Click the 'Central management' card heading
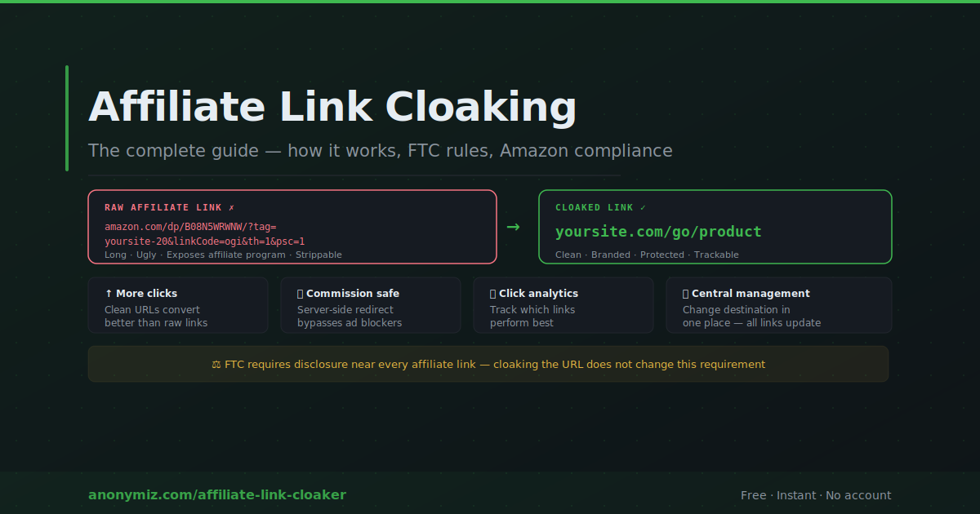The image size is (980, 514). point(751,294)
